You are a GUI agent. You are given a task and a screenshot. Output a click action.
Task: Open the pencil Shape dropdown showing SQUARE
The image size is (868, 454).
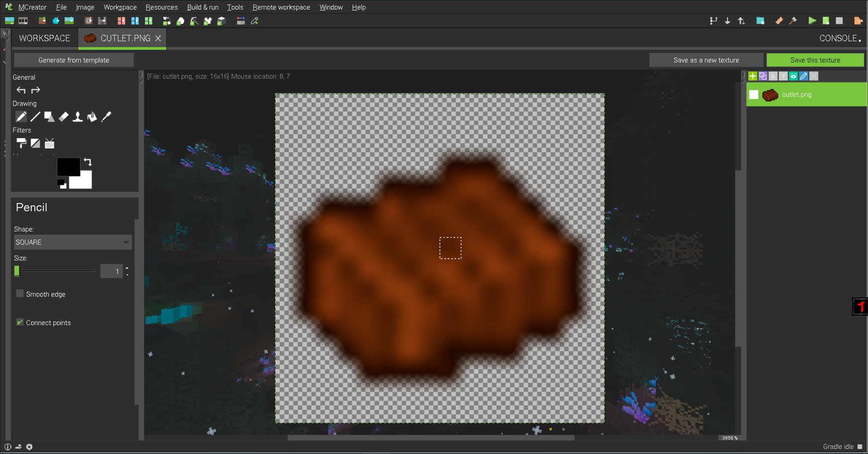[x=72, y=242]
